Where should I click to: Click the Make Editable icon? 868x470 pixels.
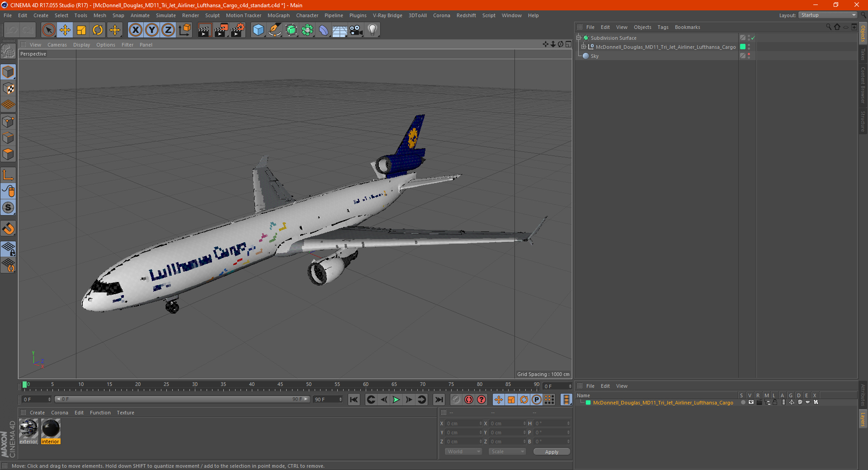(8, 52)
